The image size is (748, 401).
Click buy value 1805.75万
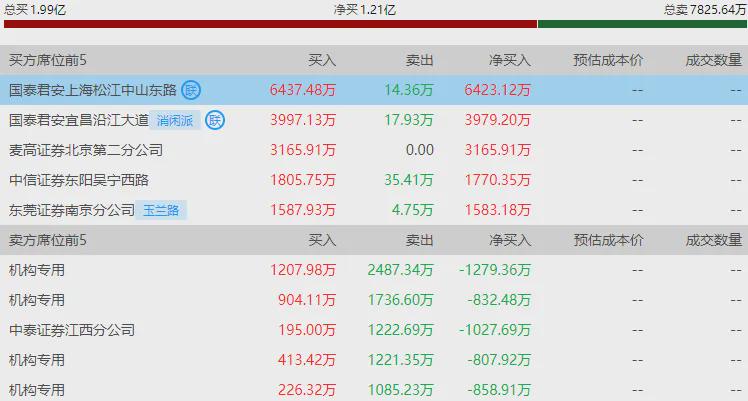(x=303, y=180)
